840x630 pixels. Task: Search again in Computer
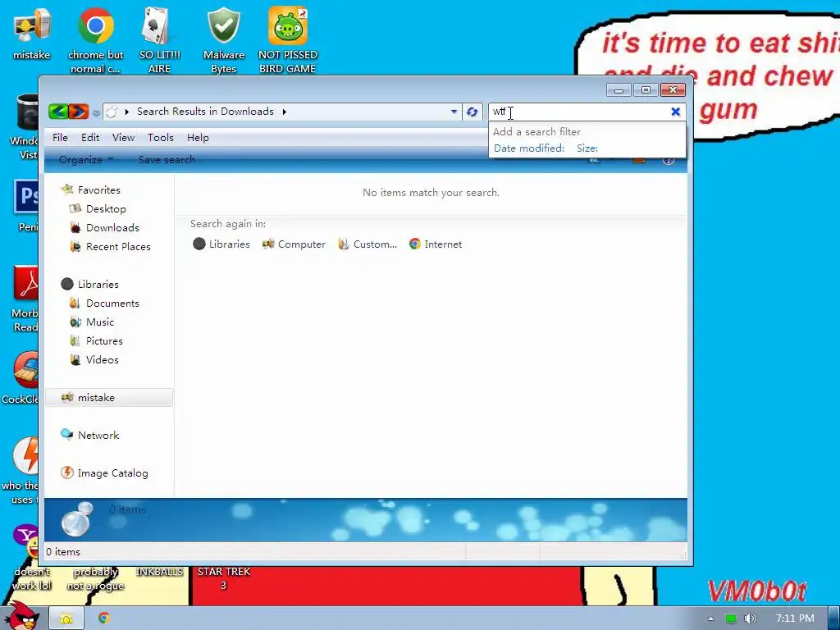pos(294,244)
